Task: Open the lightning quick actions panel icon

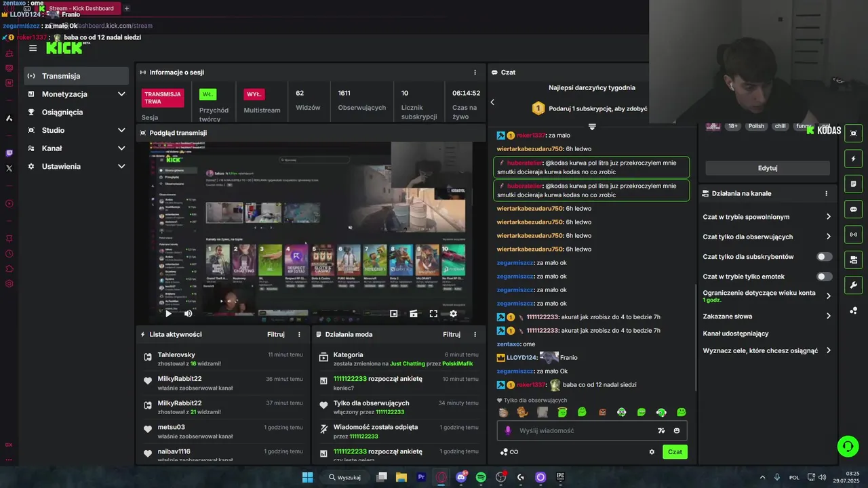Action: pyautogui.click(x=853, y=159)
